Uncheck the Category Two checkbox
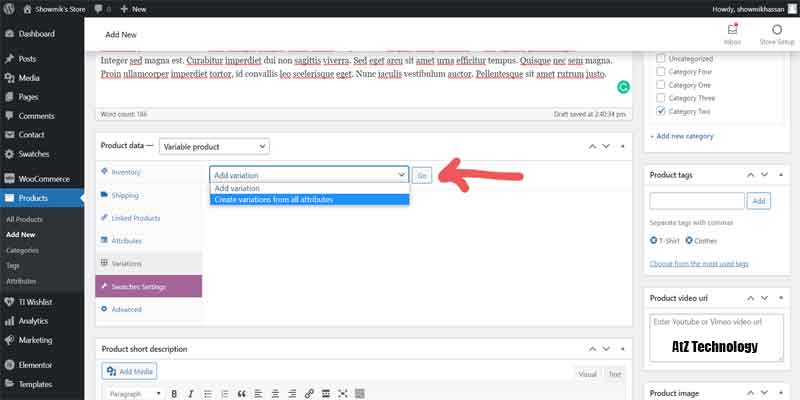 click(661, 111)
